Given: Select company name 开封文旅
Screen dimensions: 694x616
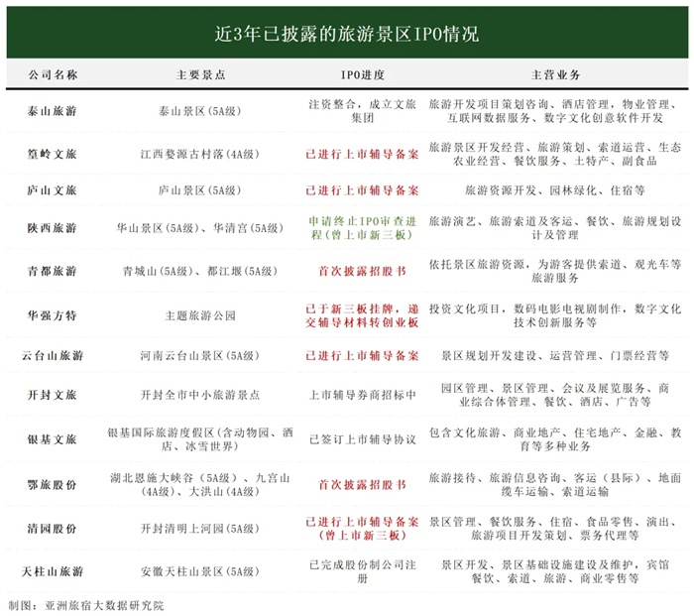Looking at the screenshot, I should [x=53, y=395].
